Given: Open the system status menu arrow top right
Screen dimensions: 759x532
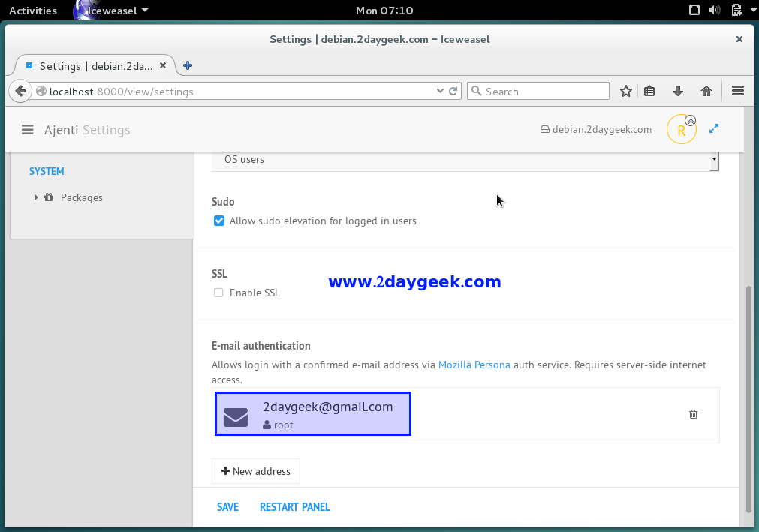Looking at the screenshot, I should click(753, 11).
